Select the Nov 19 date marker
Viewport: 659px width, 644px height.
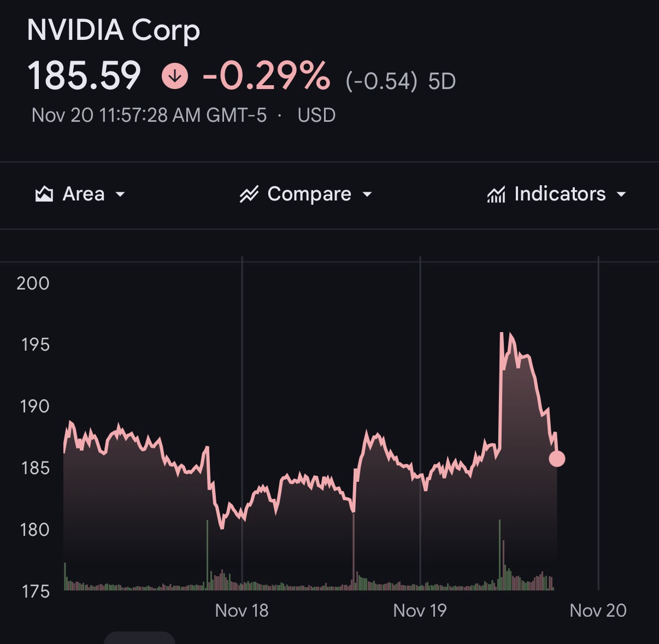[420, 610]
